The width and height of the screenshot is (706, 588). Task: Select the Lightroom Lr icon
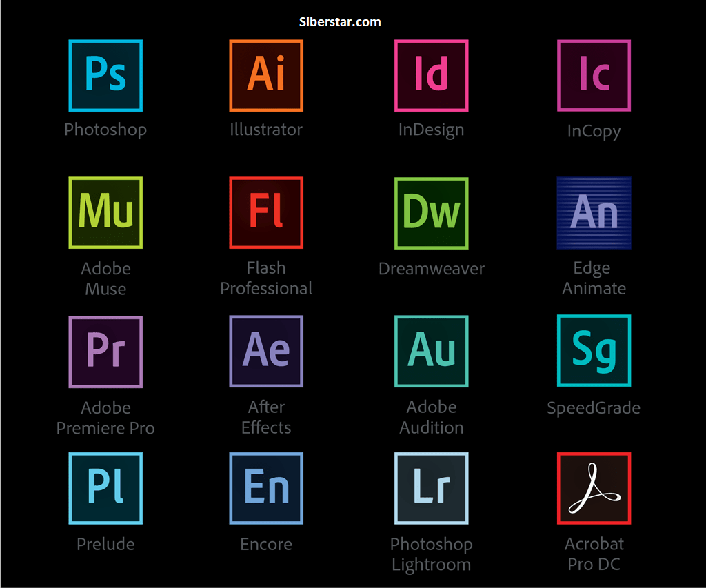432,488
